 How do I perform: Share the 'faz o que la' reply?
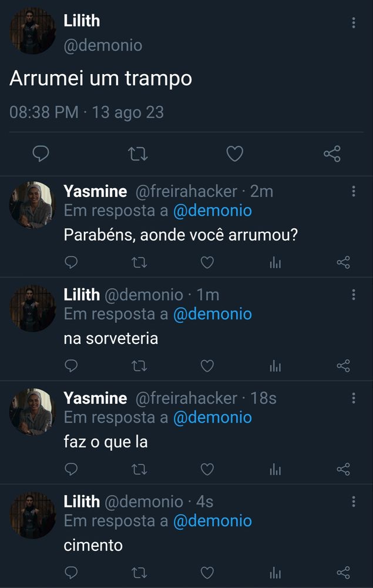[343, 469]
